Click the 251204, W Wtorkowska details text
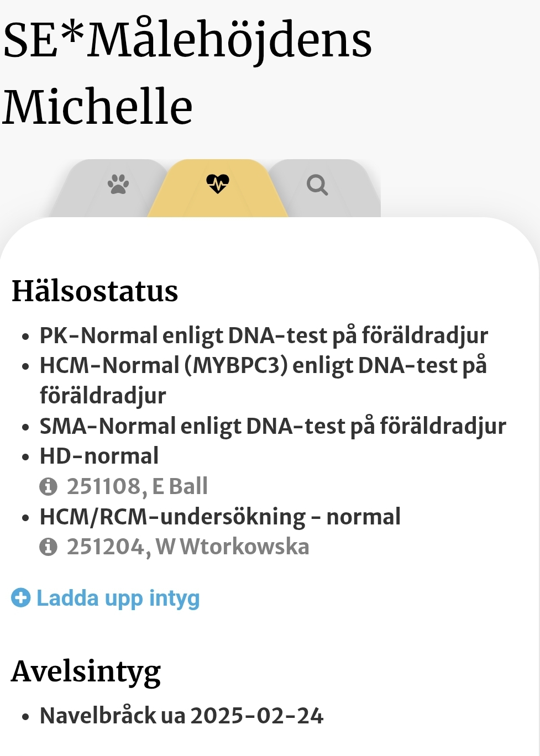Screen dimensions: 540x756 (x=188, y=547)
